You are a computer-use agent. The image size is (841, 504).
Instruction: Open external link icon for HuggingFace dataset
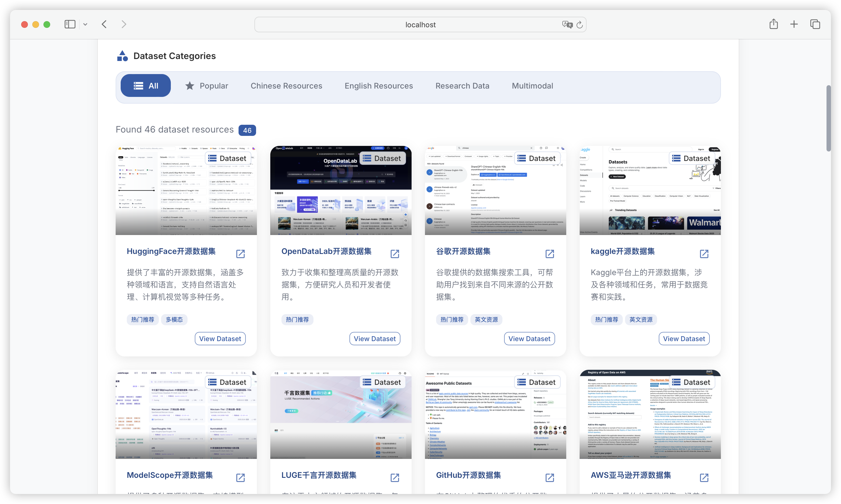(240, 253)
